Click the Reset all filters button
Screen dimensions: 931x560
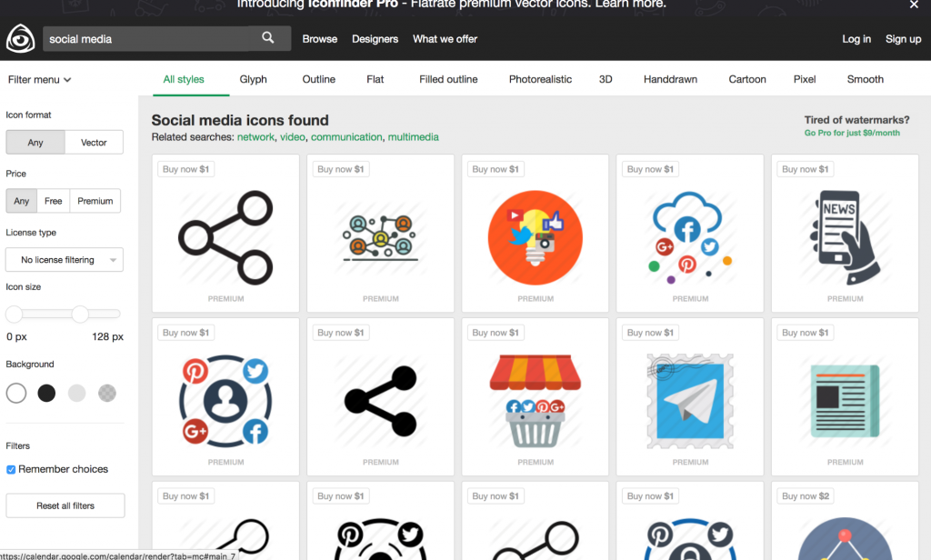pyautogui.click(x=65, y=506)
